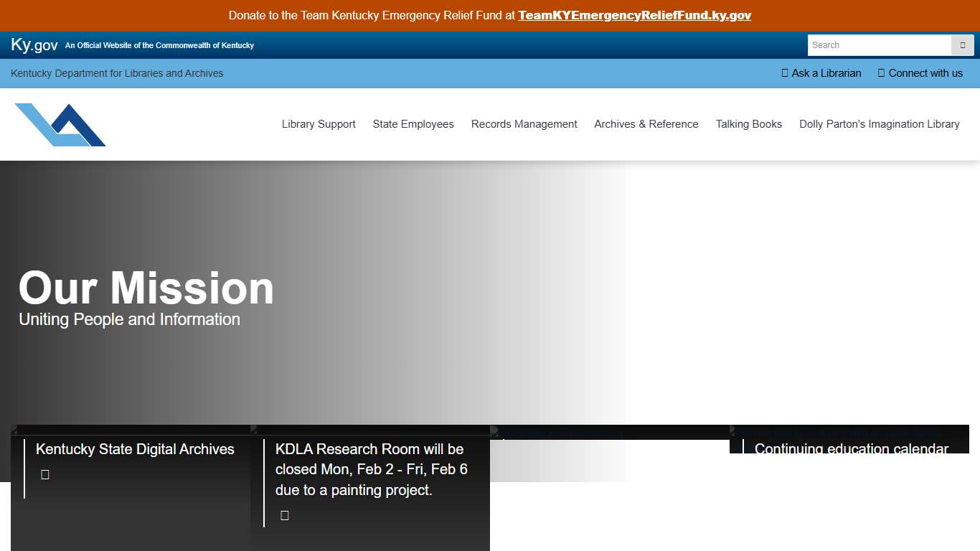Click into the Search input field
This screenshot has width=980, height=551.
click(879, 45)
